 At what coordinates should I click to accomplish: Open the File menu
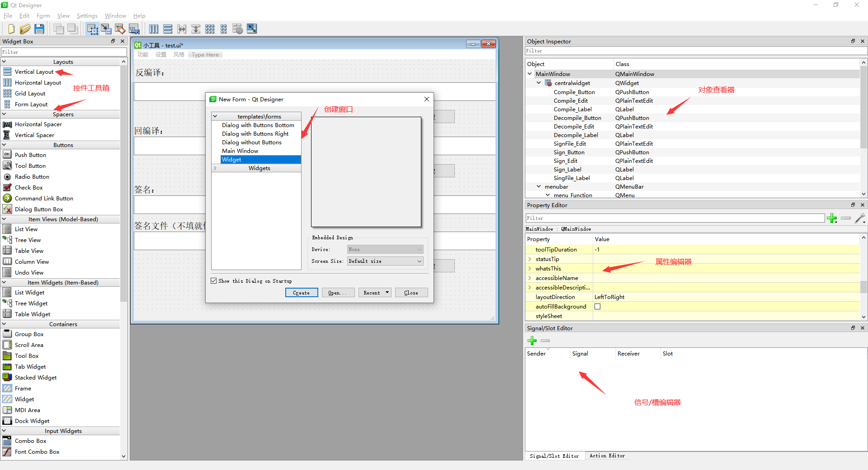click(x=8, y=15)
